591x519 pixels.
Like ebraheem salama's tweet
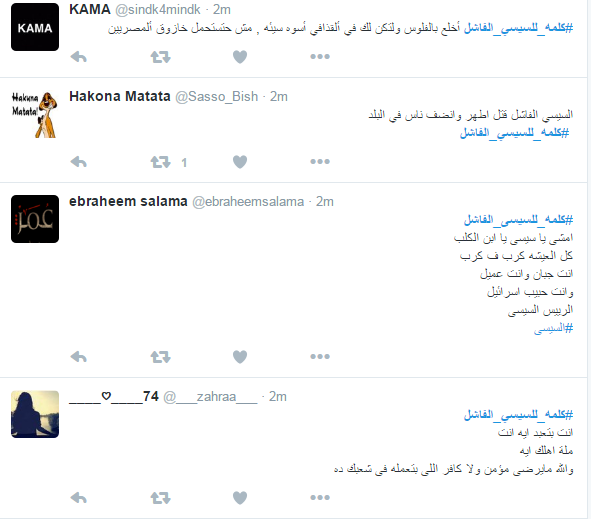pos(240,357)
